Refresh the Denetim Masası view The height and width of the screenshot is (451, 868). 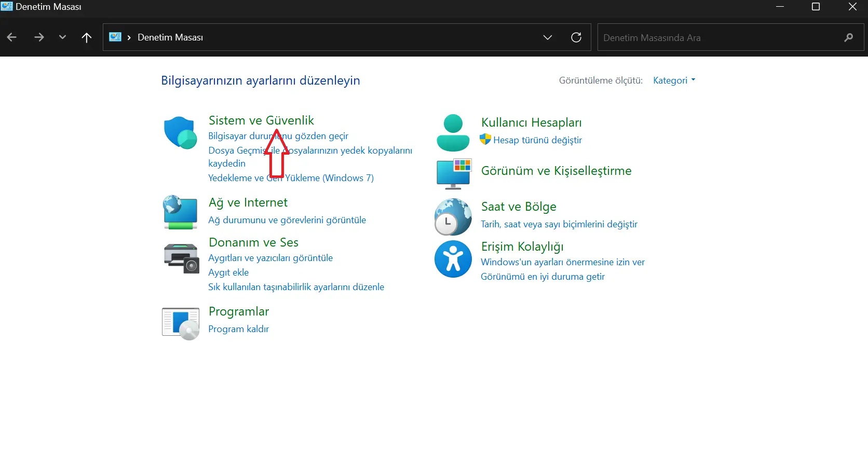coord(576,37)
